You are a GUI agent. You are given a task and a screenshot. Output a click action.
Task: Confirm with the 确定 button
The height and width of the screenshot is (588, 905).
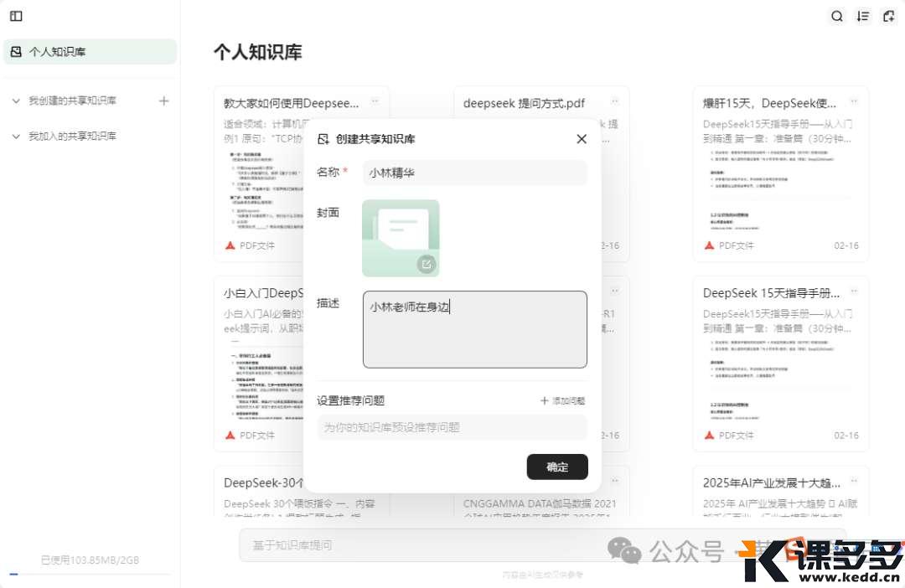pos(557,467)
